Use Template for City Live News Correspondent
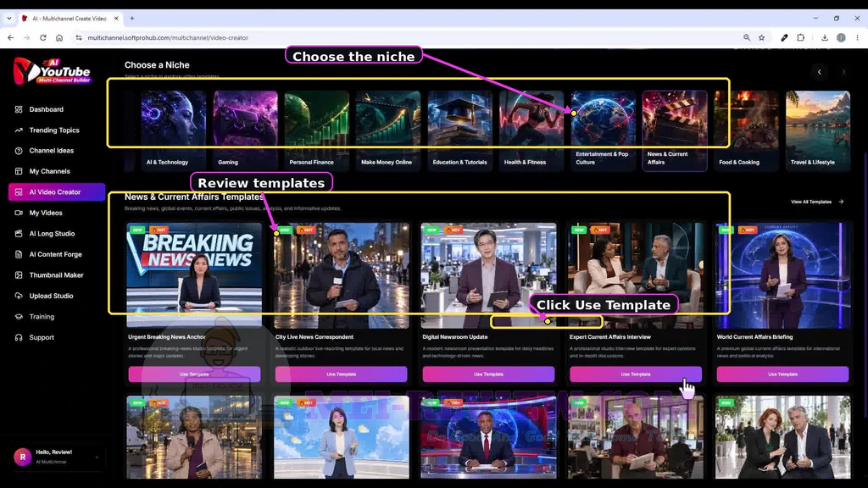 [341, 374]
